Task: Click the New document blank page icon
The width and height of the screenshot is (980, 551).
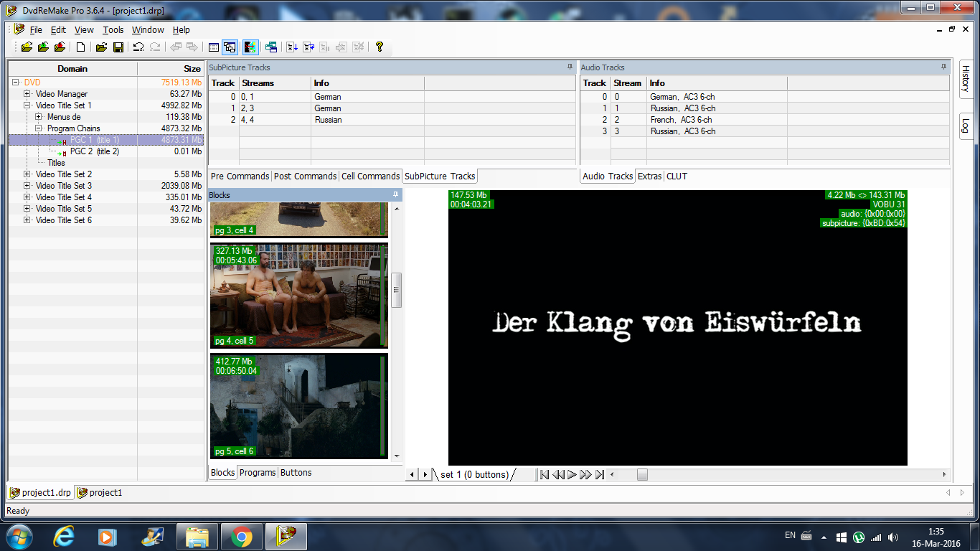Action: point(81,47)
